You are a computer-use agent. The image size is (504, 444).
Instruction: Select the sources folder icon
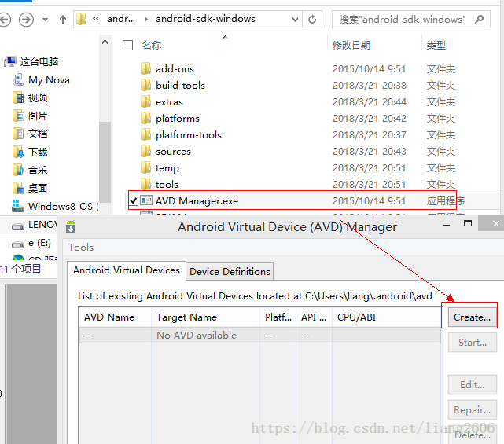pyautogui.click(x=145, y=151)
